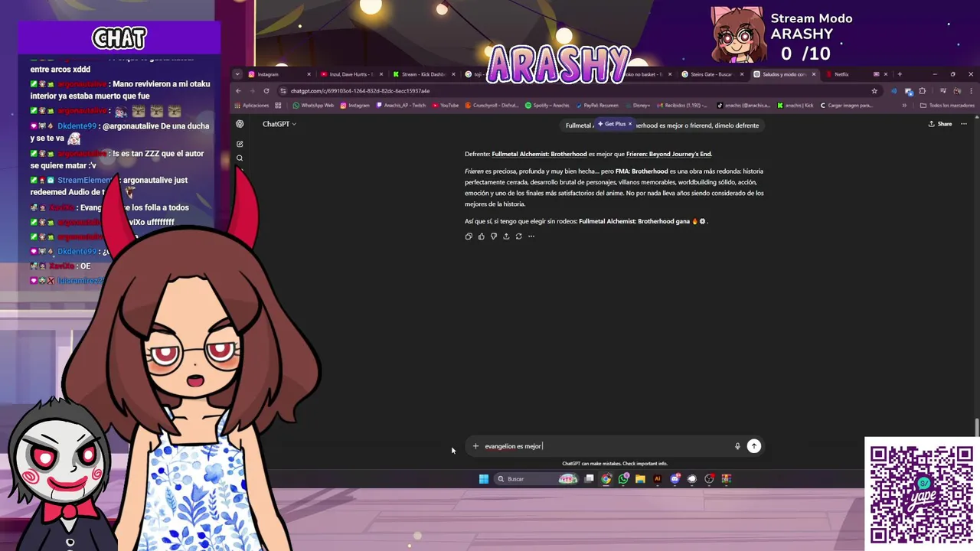Copy the ChatGPT response
980x551 pixels.
coord(469,236)
